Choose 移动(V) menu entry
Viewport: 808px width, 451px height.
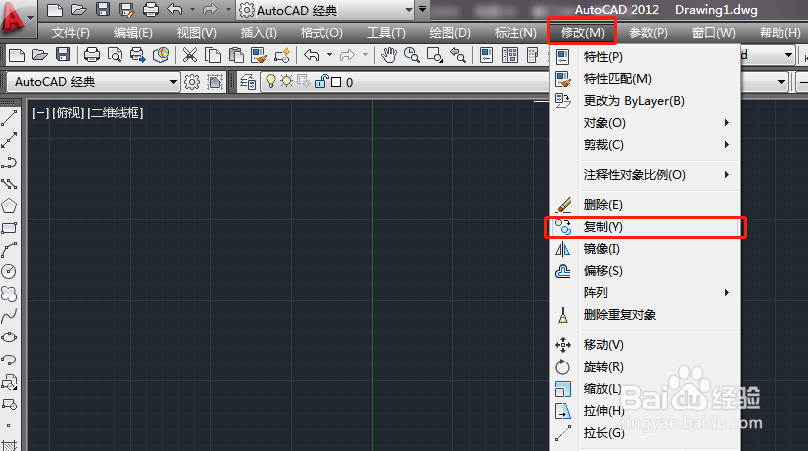click(x=644, y=344)
